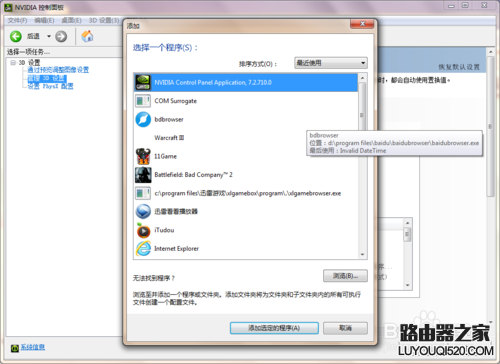Select "Internet Explorer" in the program list
The width and height of the screenshot is (500, 364).
click(x=246, y=249)
